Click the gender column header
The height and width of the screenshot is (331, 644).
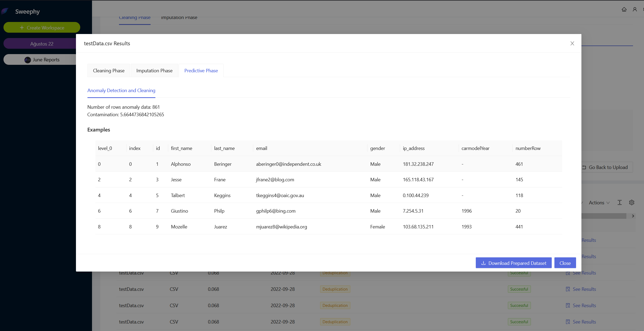[x=384, y=148]
